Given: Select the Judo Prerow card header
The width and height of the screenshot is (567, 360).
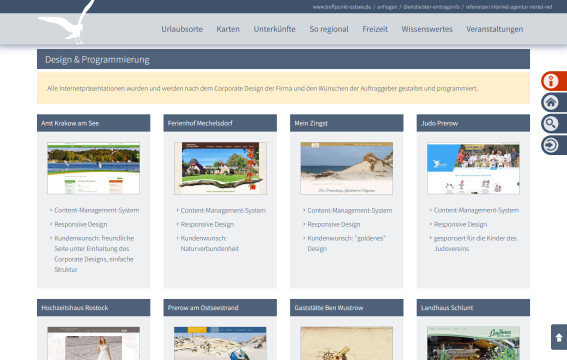Looking at the screenshot, I should pos(473,123).
